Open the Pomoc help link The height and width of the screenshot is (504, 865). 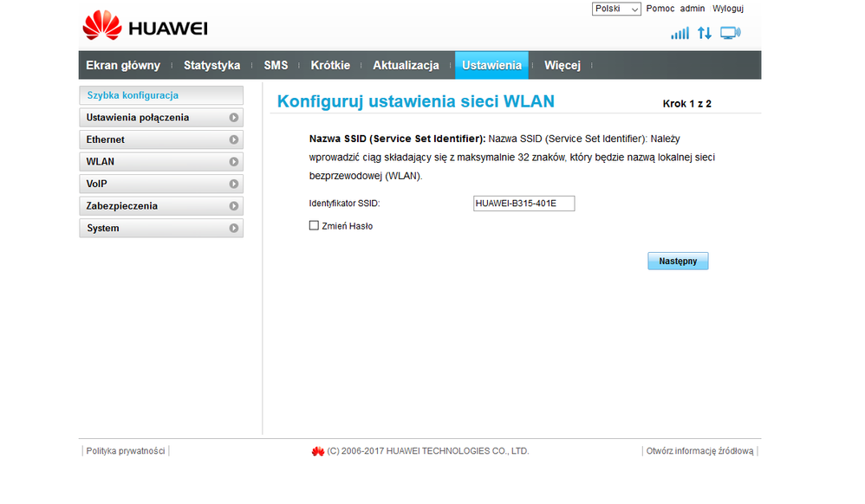660,9
